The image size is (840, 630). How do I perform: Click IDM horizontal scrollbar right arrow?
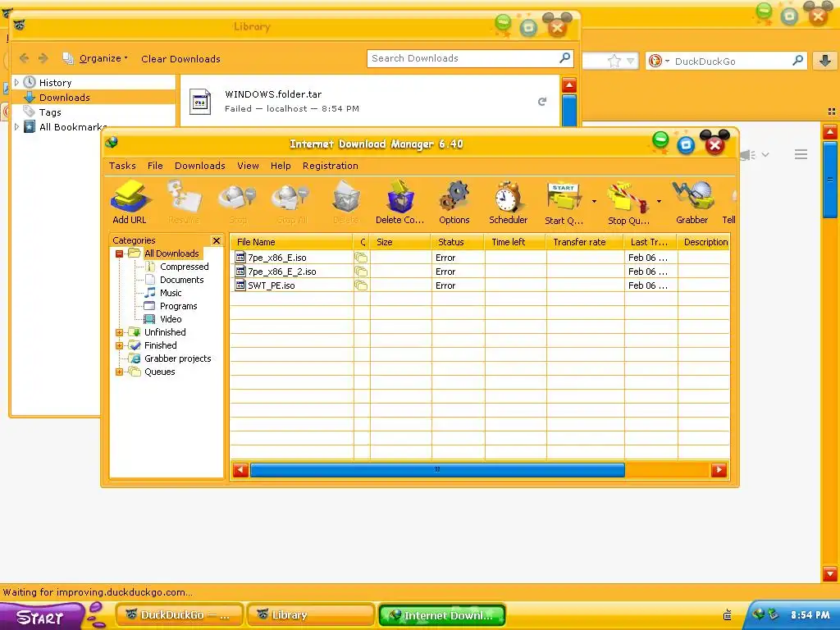719,470
